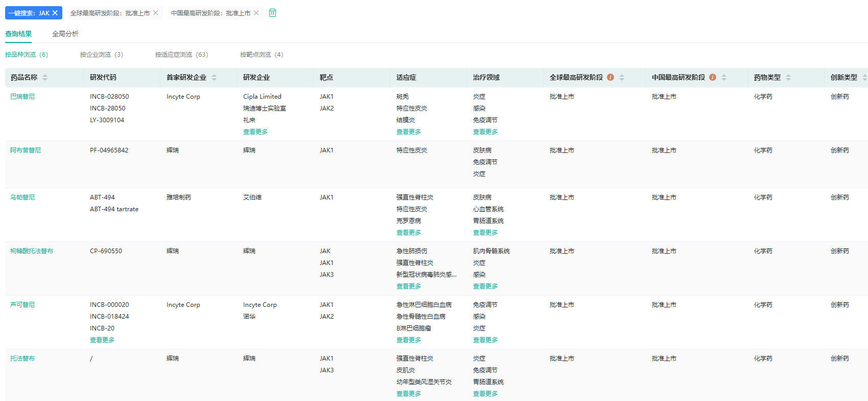Viewport: 868px width, 401px height.
Task: Select 按适应症浏览 (63) view
Action: (181, 55)
